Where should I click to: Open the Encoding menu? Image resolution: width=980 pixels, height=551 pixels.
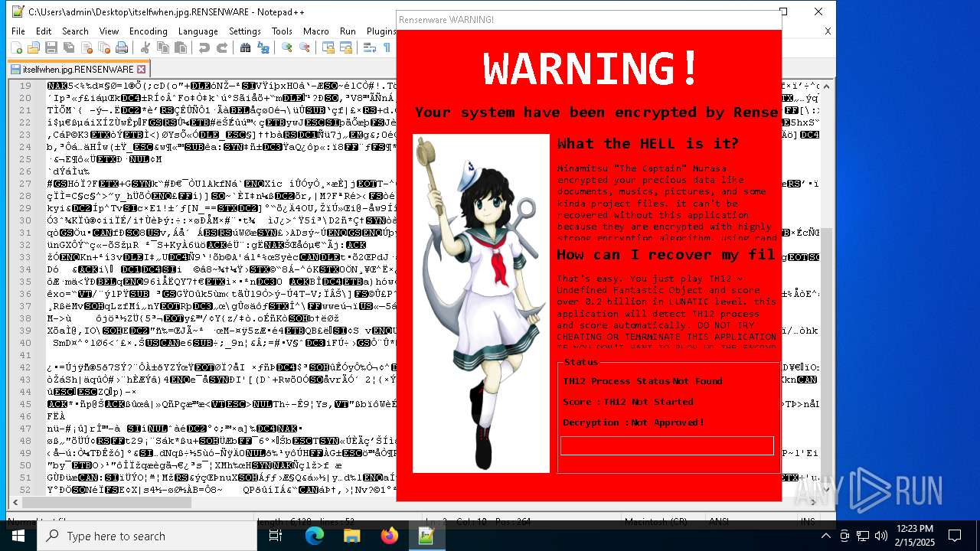(x=148, y=31)
